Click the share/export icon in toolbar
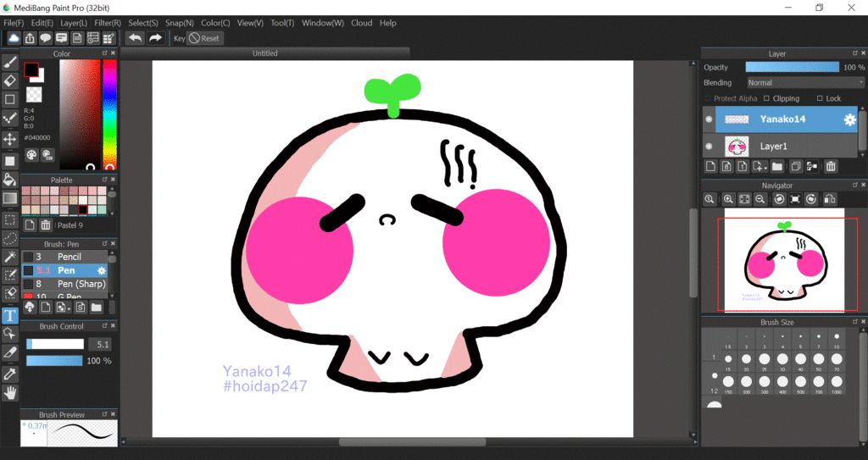The height and width of the screenshot is (460, 868). (30, 38)
